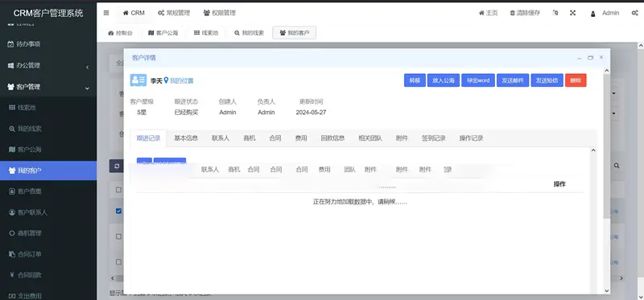Screen dimensions: 644x300
Task: Open 常规管理 top menu
Action: click(174, 13)
